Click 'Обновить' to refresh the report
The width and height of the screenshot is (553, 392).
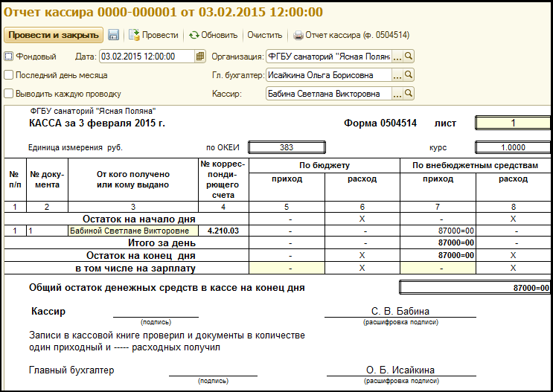click(x=214, y=35)
